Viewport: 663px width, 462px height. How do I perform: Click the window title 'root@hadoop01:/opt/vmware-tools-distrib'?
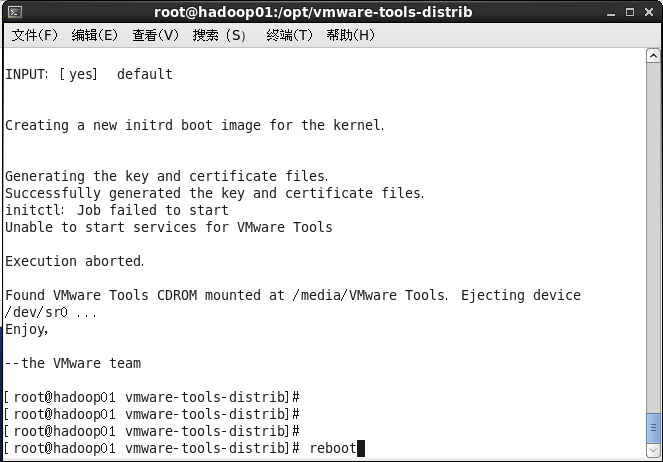[313, 12]
